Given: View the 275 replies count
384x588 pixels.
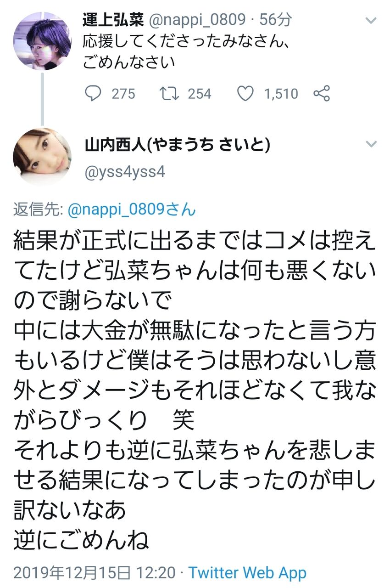Looking at the screenshot, I should point(123,94).
